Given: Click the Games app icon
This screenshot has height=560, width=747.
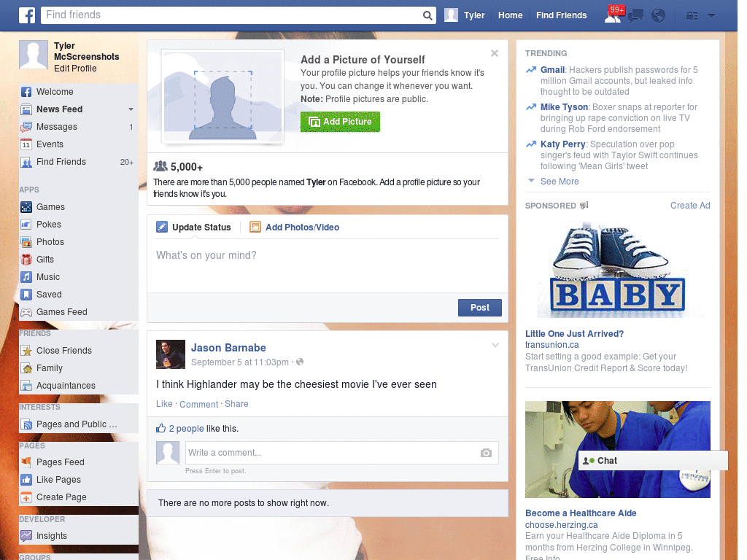Looking at the screenshot, I should [x=26, y=207].
